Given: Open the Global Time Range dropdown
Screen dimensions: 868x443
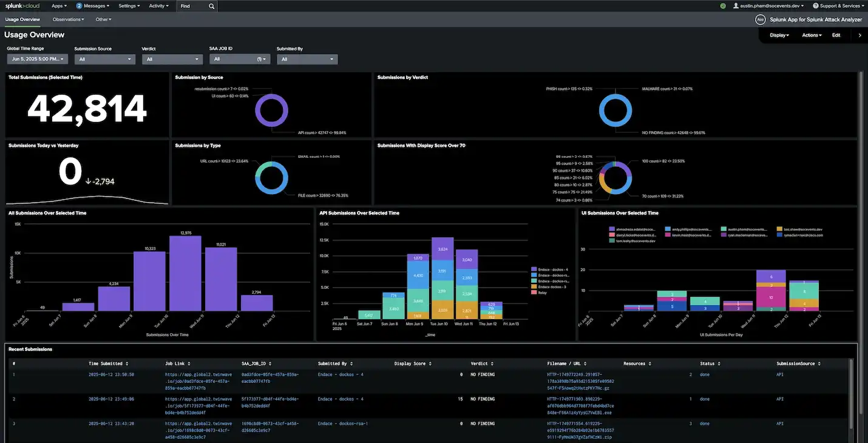Looking at the screenshot, I should 38,59.
